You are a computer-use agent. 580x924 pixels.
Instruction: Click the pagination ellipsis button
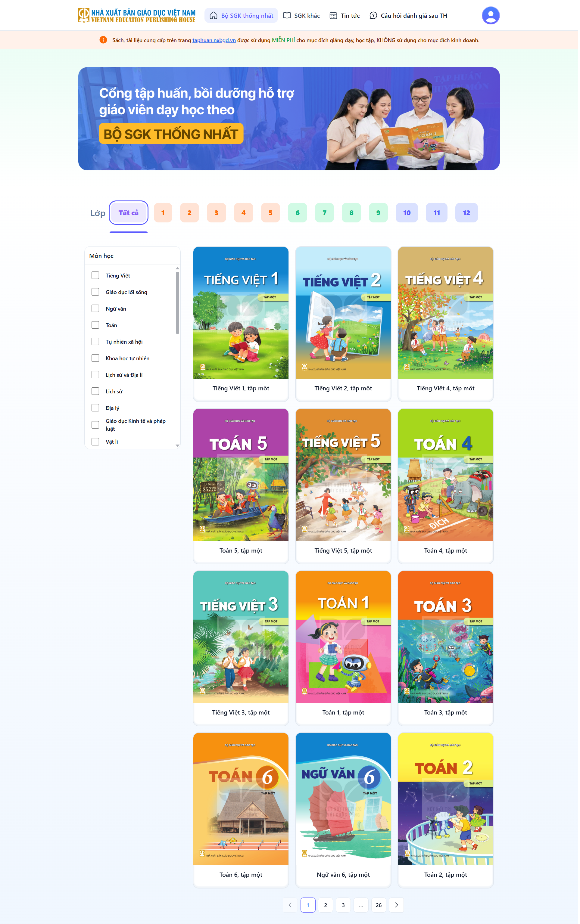(361, 905)
